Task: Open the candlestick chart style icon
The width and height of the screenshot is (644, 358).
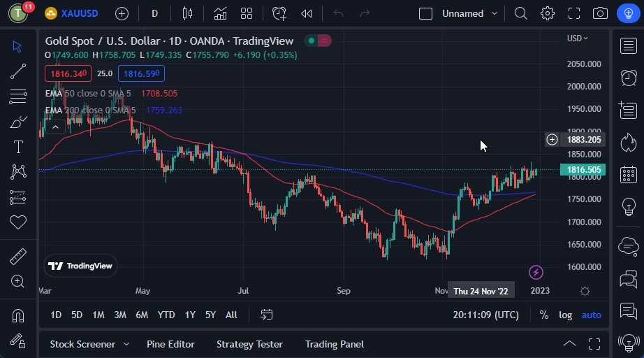Action: [x=186, y=13]
